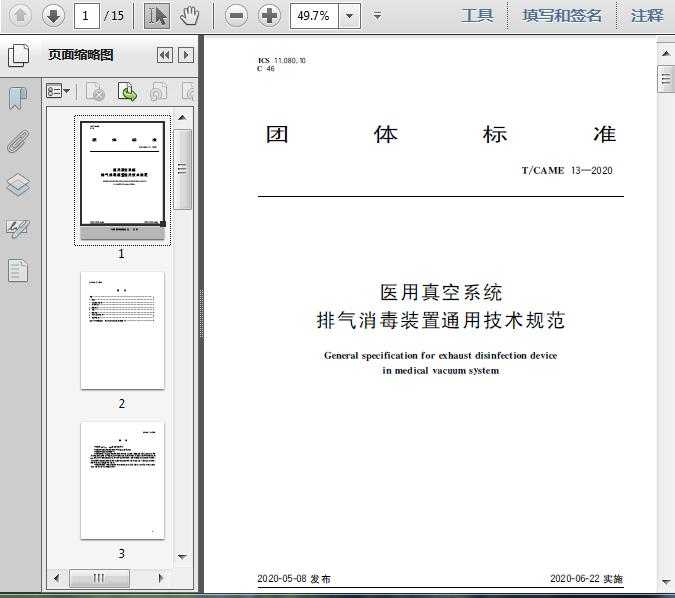Toggle the page thumbnails panel icon
Screen dimensions: 675x598
(18, 55)
